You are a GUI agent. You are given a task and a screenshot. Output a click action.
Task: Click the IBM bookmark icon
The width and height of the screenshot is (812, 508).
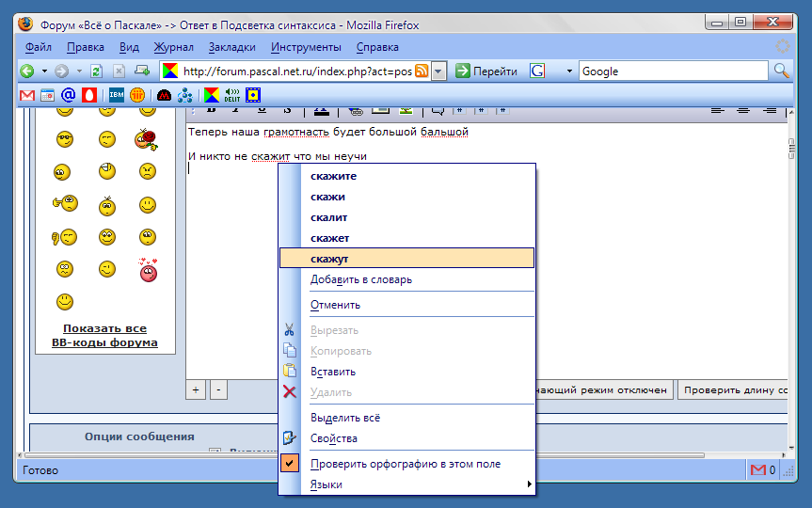pos(116,95)
